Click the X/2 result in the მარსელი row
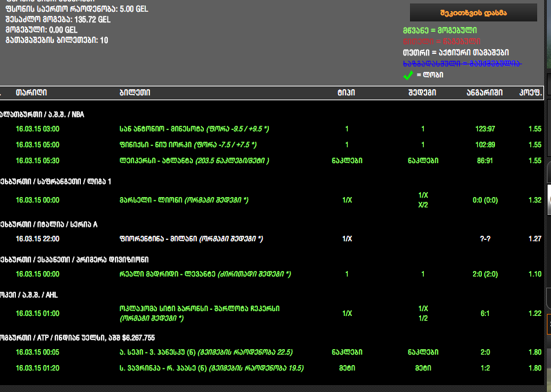551x392 pixels. 423,205
